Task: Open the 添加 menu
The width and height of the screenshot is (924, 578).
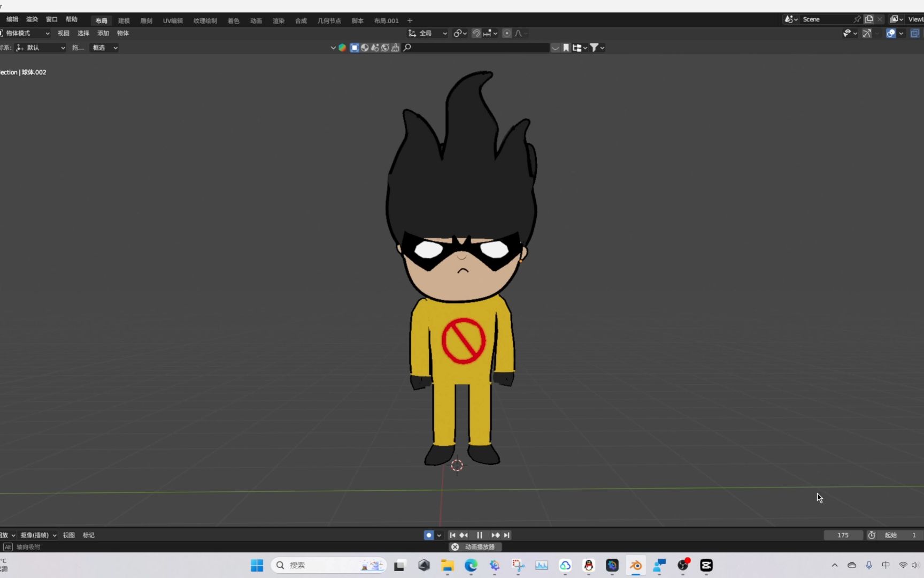Action: click(103, 33)
